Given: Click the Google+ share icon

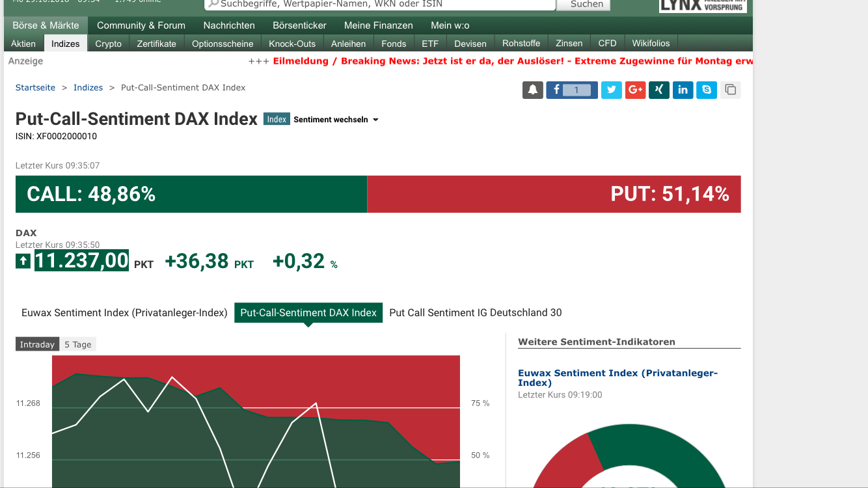Looking at the screenshot, I should [635, 90].
